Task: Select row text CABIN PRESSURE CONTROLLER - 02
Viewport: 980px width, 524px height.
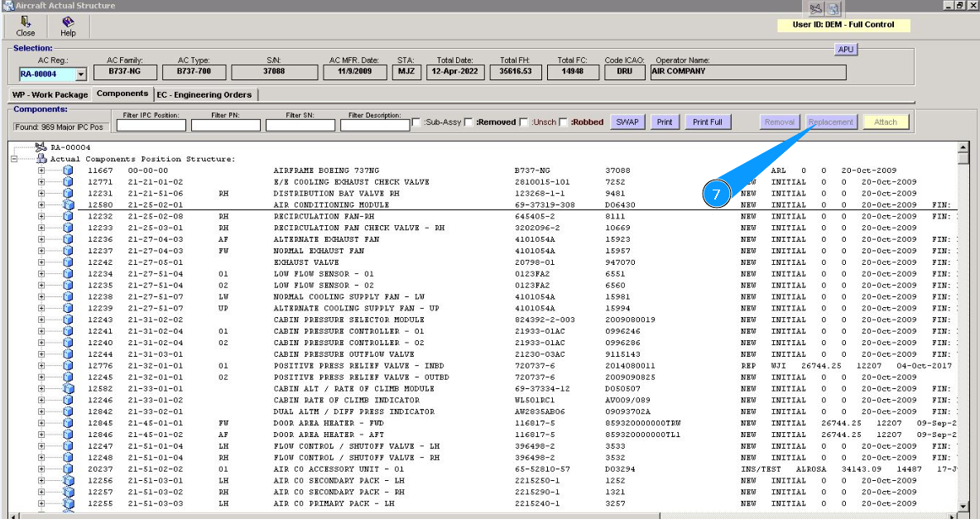Action: pos(348,343)
